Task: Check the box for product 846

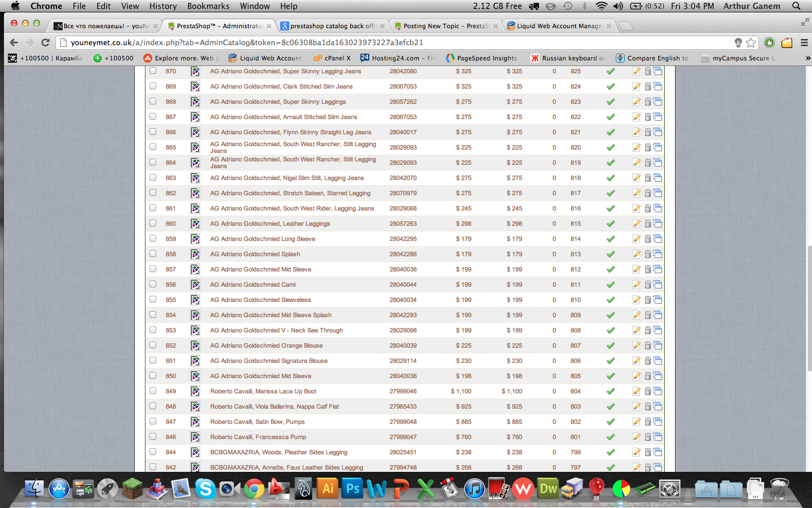Action: pos(153,437)
